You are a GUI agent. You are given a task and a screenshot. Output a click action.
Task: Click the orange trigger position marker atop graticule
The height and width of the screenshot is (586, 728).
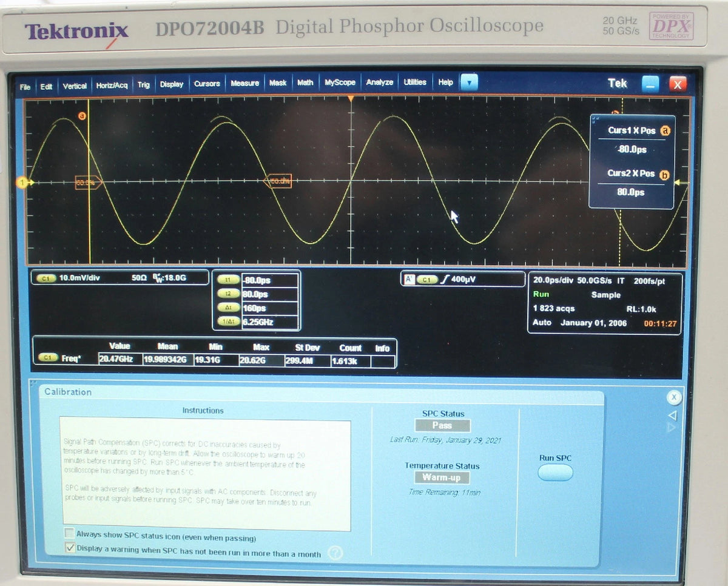[351, 99]
